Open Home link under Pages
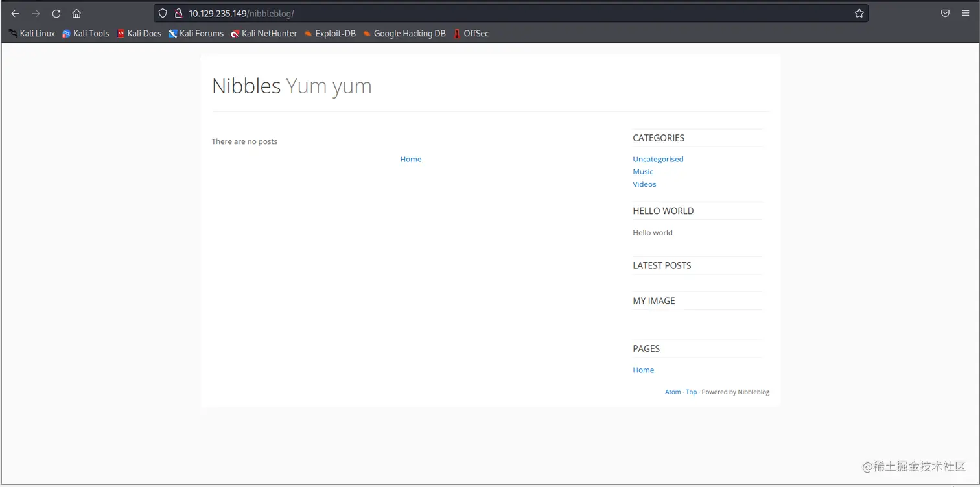 coord(644,370)
